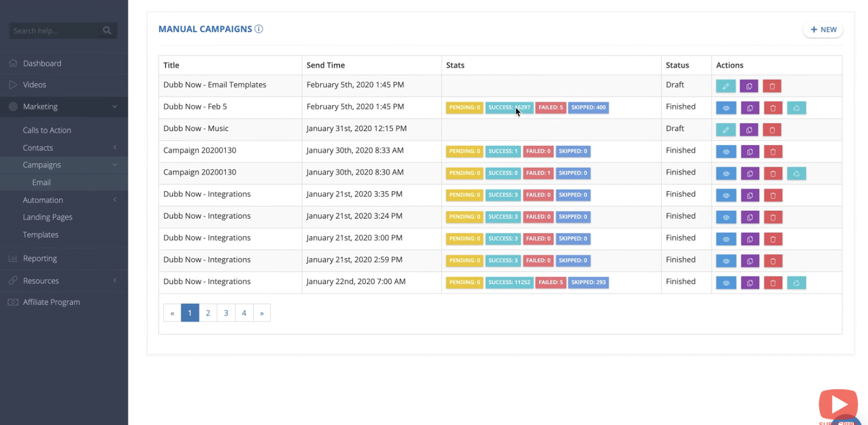Go to the next page with » arrow
The height and width of the screenshot is (425, 868).
click(262, 313)
